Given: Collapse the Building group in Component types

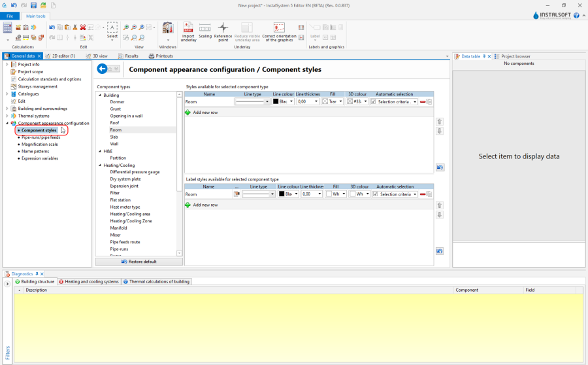Looking at the screenshot, I should (100, 96).
